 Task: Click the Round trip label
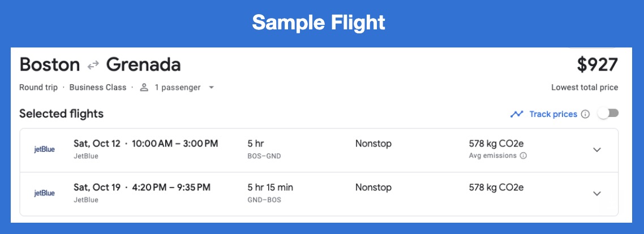click(x=38, y=88)
